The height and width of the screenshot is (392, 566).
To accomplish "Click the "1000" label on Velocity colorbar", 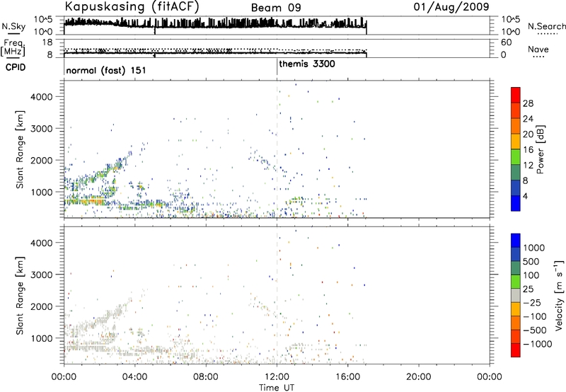I will click(x=534, y=248).
